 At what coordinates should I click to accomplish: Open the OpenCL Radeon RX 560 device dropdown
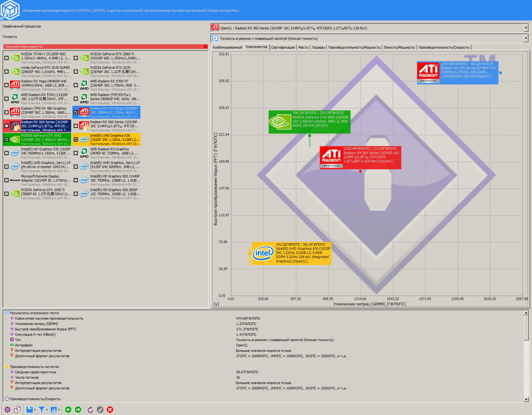pos(525,28)
